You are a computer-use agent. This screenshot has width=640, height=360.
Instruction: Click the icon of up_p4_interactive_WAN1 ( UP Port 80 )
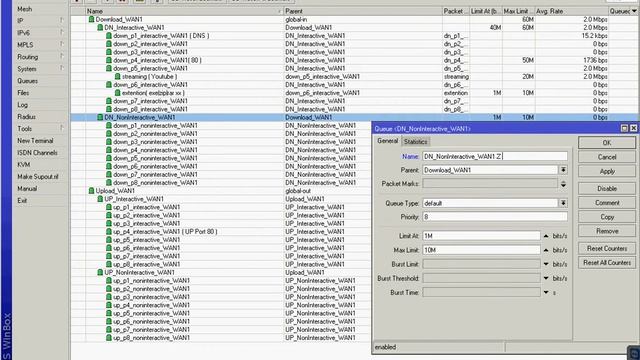pos(109,231)
